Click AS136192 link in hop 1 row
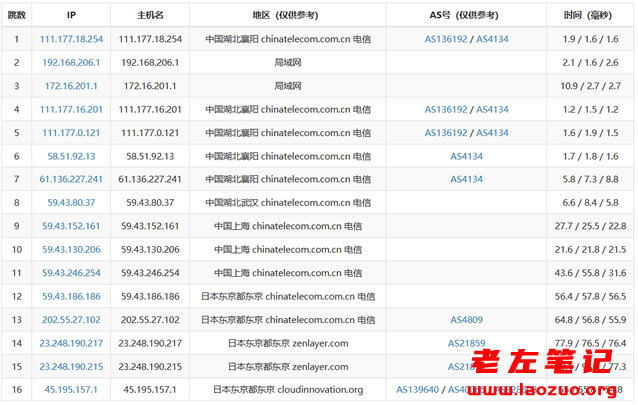 click(x=447, y=39)
